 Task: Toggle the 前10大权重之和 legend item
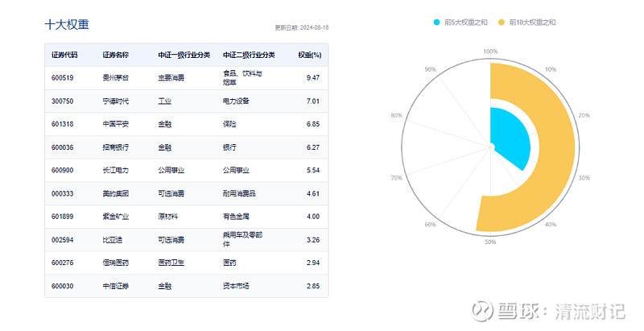(x=527, y=23)
